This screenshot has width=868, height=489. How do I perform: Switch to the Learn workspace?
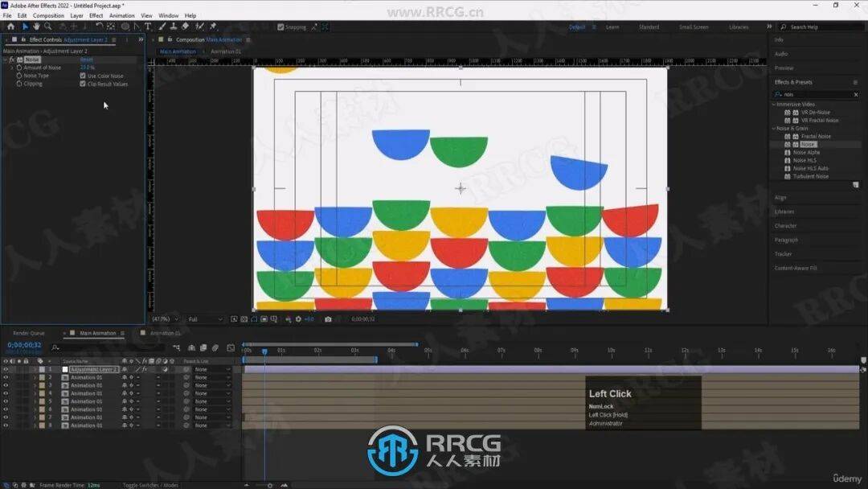click(x=612, y=27)
